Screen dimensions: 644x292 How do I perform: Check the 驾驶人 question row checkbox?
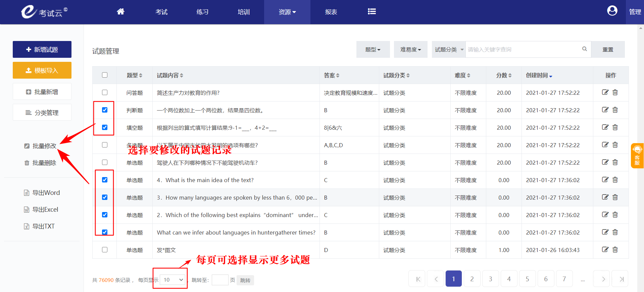point(105,162)
